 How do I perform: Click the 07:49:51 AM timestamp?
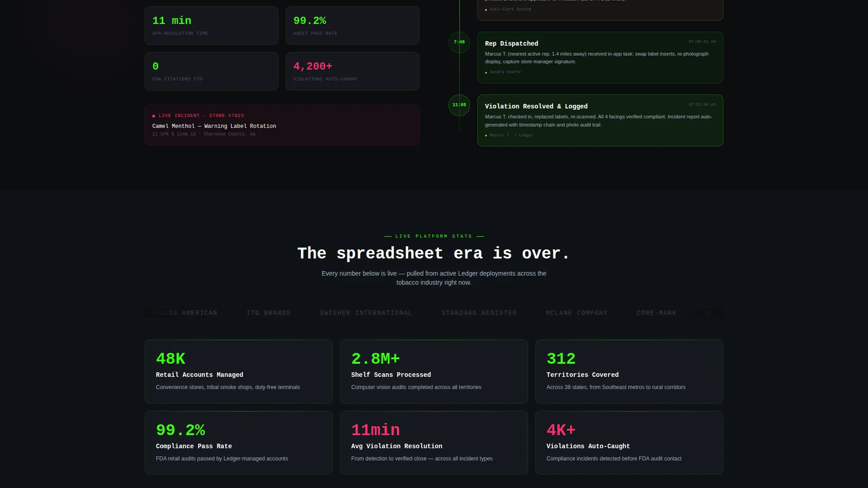[x=702, y=42]
